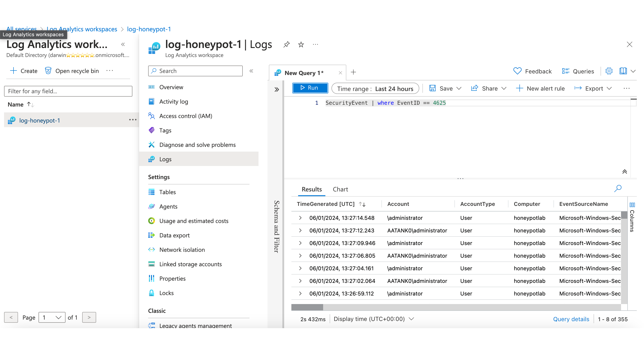Expand the first result row at 13:27:14.548
The height and width of the screenshot is (350, 644).
pos(300,218)
